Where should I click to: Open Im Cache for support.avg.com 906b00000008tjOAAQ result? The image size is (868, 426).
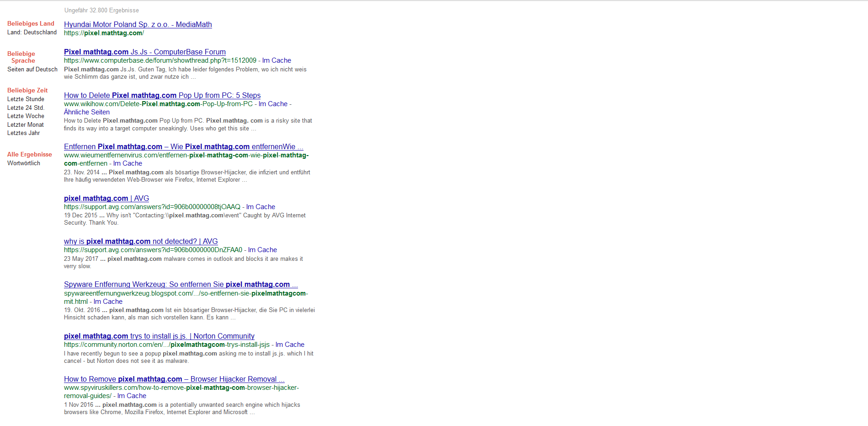[x=261, y=207]
